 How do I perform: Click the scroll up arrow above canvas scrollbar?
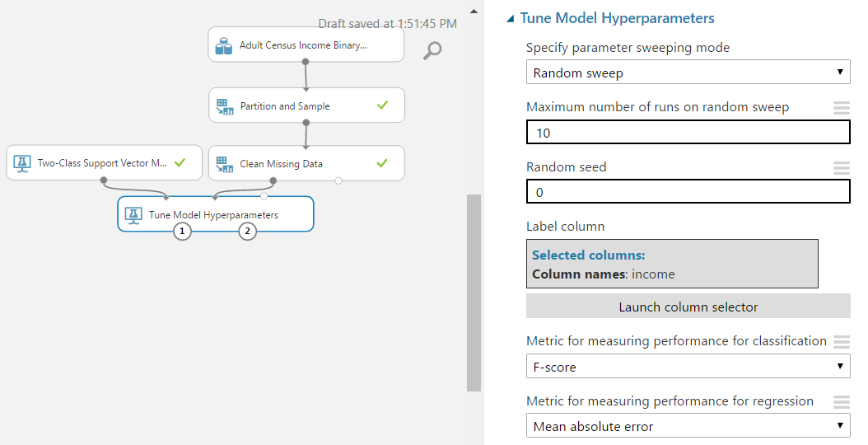(474, 11)
